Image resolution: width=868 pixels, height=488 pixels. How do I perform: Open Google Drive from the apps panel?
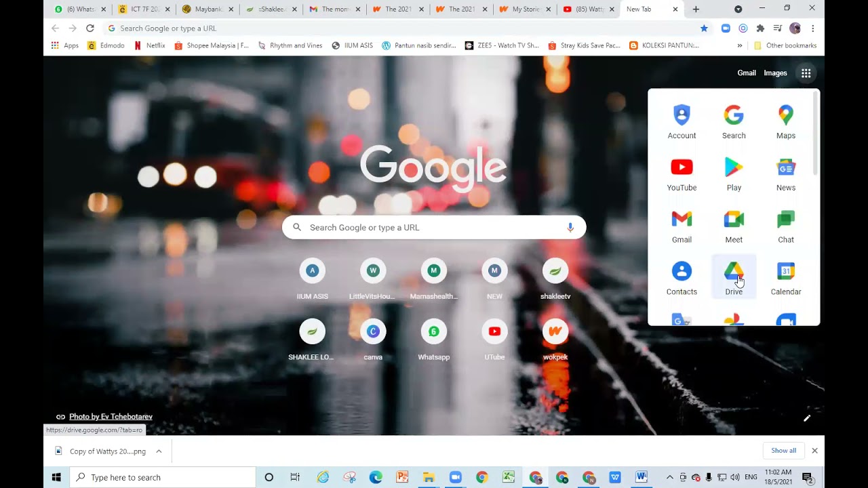(734, 278)
